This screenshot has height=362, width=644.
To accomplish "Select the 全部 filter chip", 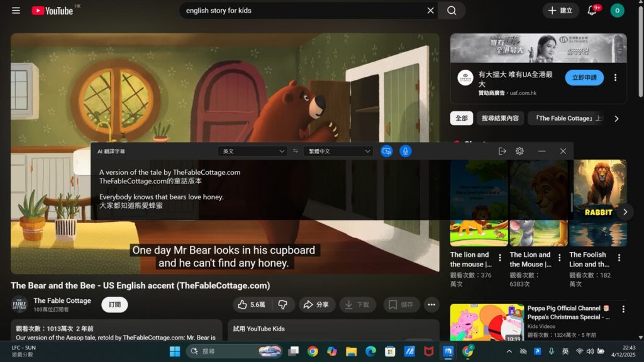I will [462, 118].
